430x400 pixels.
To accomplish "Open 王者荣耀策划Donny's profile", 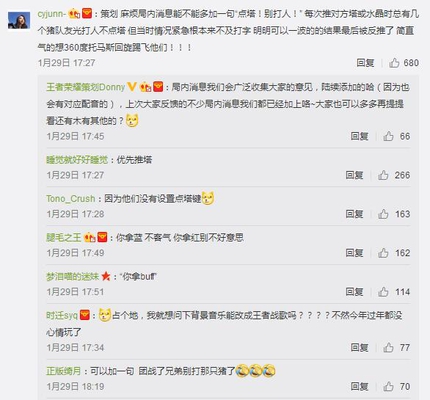I will click(x=86, y=87).
